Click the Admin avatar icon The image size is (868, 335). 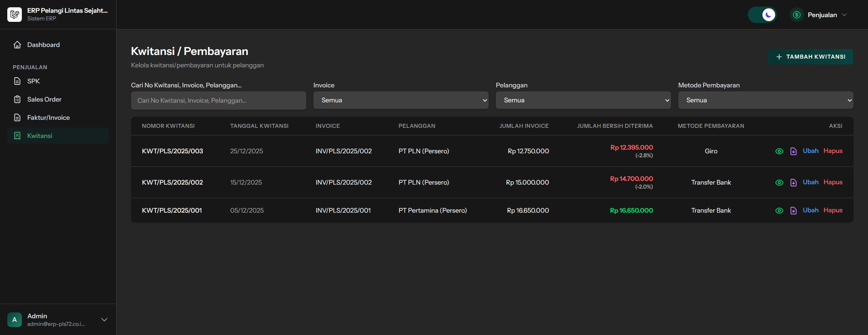[x=15, y=320]
